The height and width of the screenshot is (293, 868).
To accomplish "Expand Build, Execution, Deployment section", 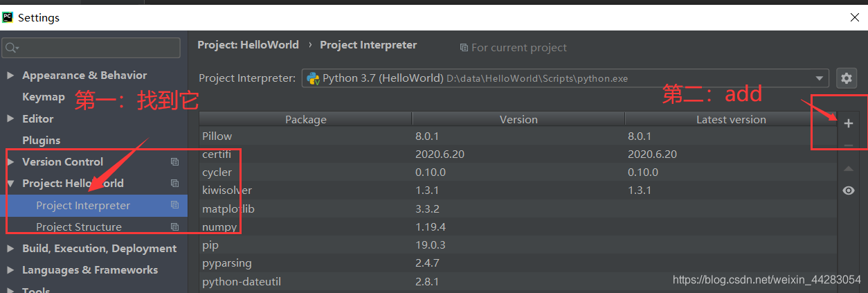I will [10, 249].
